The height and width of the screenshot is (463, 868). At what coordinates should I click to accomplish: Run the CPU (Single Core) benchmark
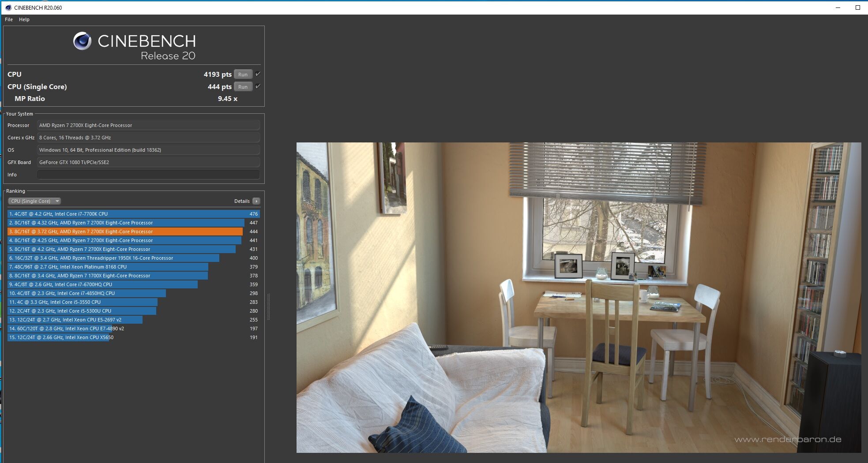coord(243,87)
